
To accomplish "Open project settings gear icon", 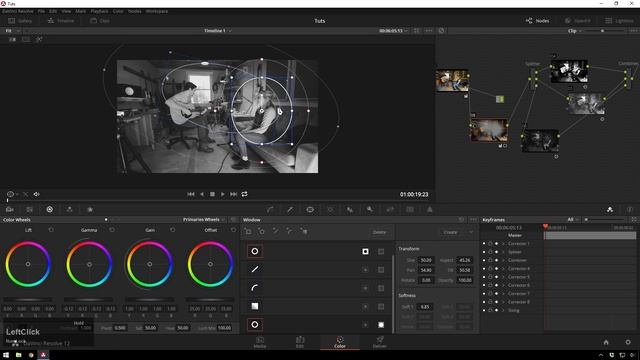I will [628, 342].
